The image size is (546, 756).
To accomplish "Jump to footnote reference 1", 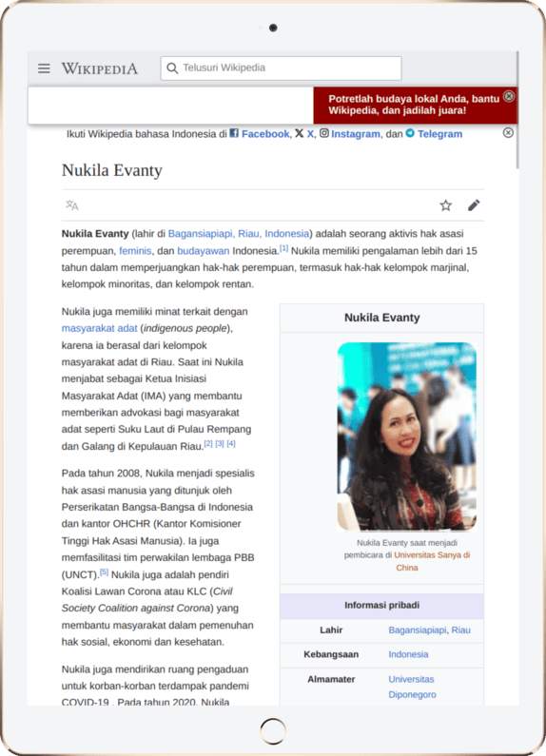I will pyautogui.click(x=284, y=248).
